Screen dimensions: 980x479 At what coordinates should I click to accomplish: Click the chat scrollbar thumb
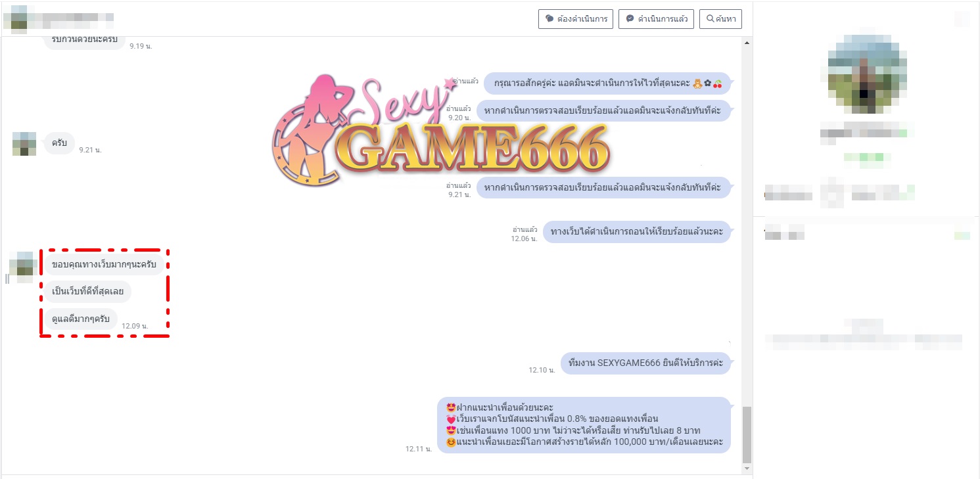coord(746,434)
